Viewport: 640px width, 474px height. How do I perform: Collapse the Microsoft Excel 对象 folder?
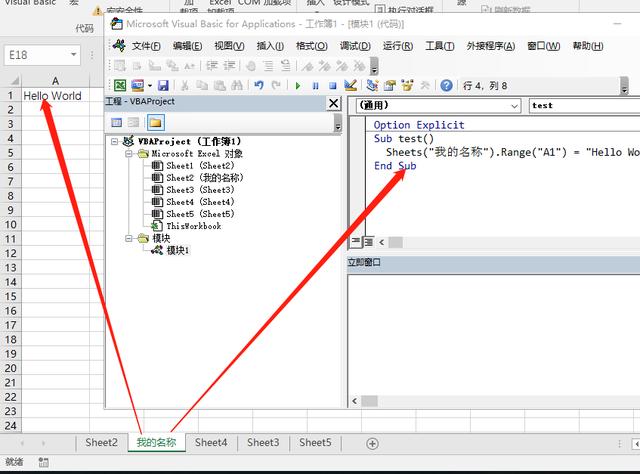point(129,154)
